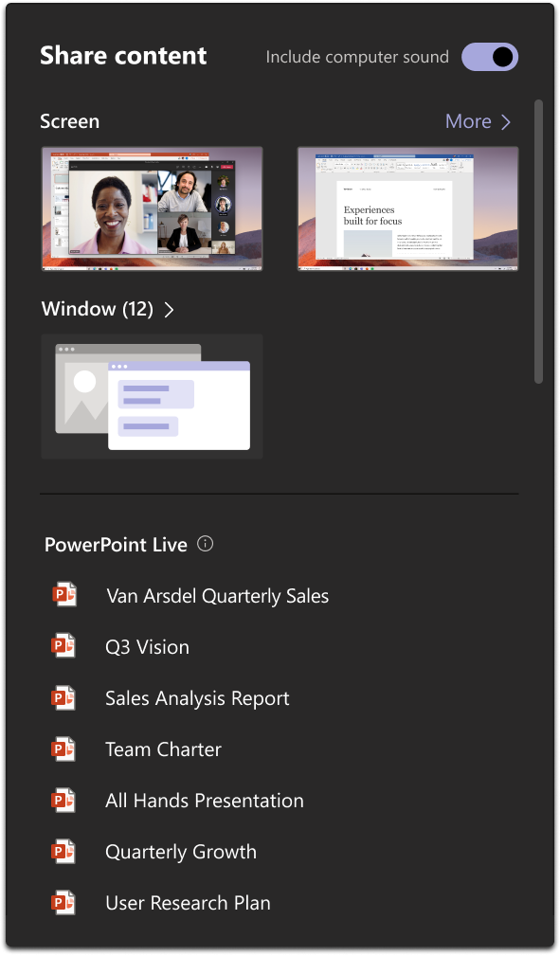
Task: Click PowerPoint icon beside Q3 Vision
Action: [64, 645]
